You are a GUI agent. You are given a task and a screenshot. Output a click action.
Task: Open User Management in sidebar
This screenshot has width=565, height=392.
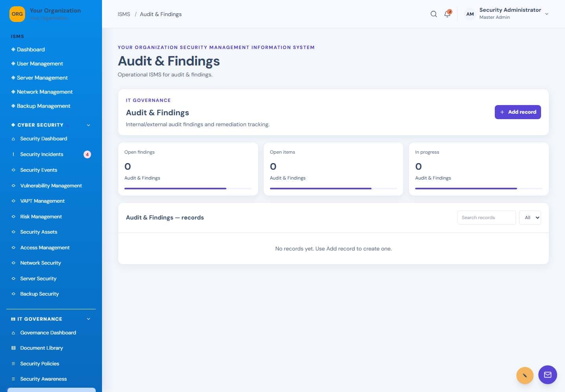(x=40, y=64)
